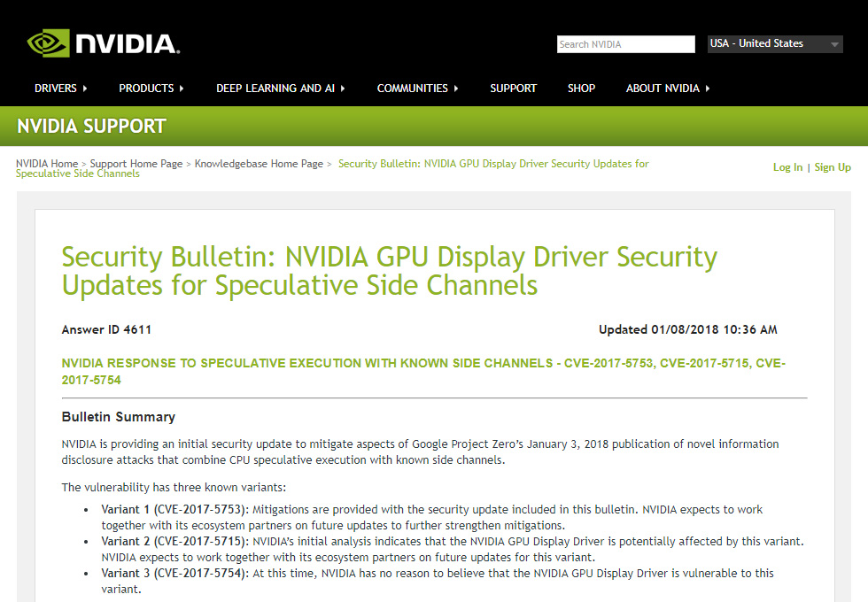The height and width of the screenshot is (602, 868).
Task: Click the NVIDIA logo
Action: click(x=104, y=43)
